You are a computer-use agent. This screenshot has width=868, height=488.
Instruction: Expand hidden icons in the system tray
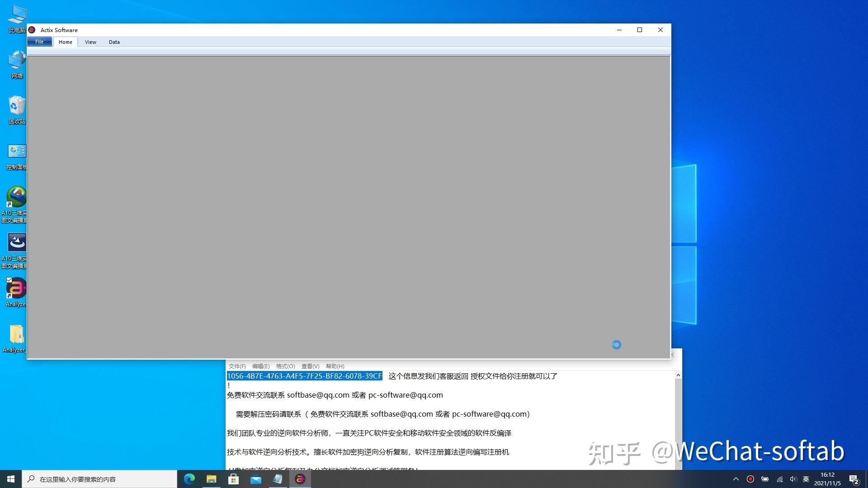click(x=736, y=479)
